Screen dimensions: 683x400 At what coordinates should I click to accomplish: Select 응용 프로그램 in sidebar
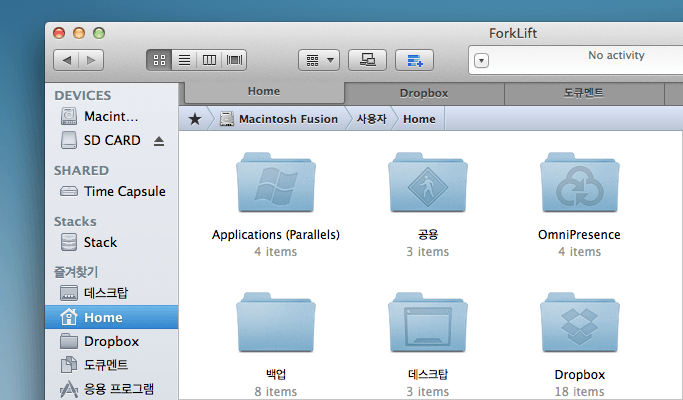pyautogui.click(x=112, y=389)
